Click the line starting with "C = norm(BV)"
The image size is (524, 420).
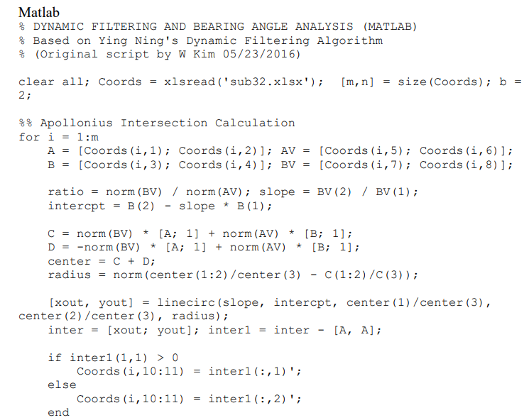click(200, 233)
